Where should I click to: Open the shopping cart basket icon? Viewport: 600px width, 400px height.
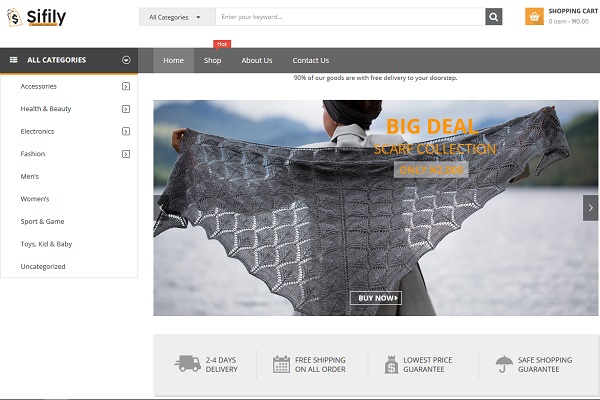coord(534,17)
